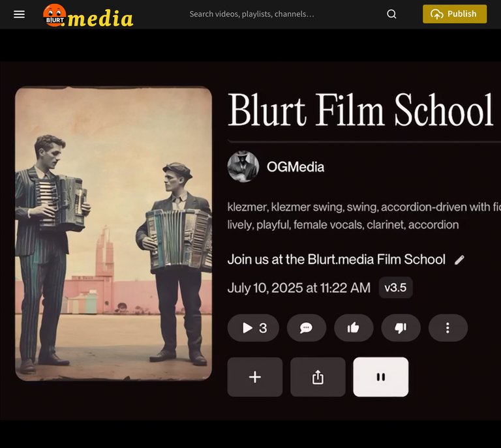Add track with the plus button
The image size is (501, 448).
pos(255,377)
